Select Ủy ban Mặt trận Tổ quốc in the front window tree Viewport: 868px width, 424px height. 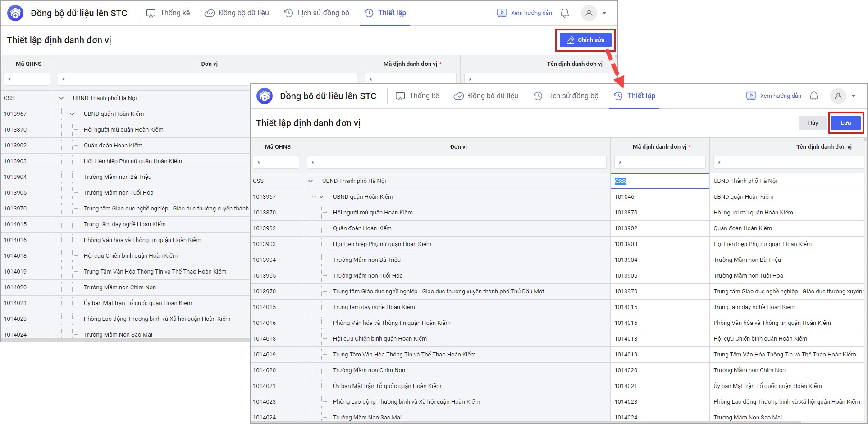pyautogui.click(x=387, y=386)
